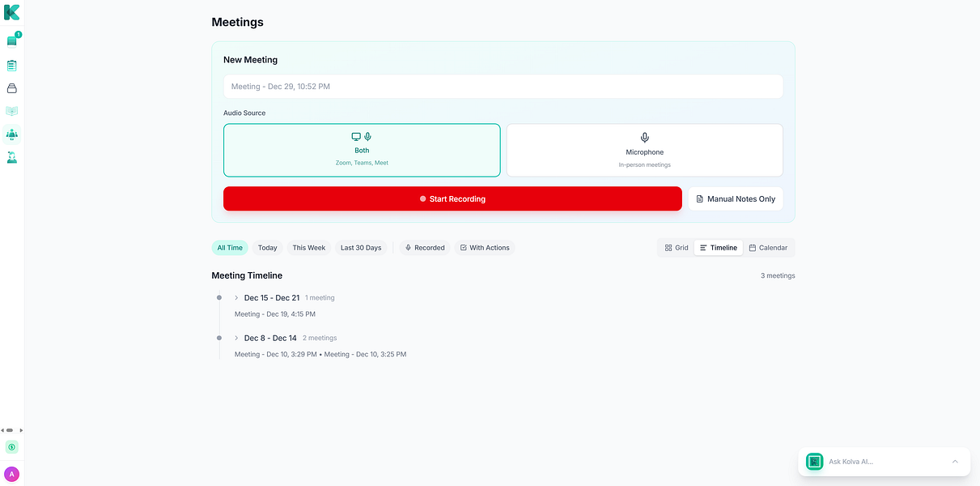The height and width of the screenshot is (486, 980).
Task: Expand the Dec 15 - Dec 21 week chevron
Action: (236, 298)
